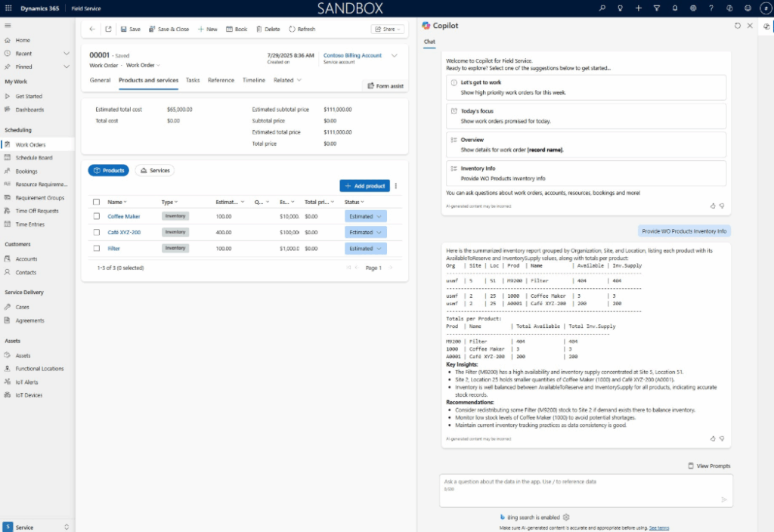The width and height of the screenshot is (774, 532).
Task: Collapse the sidebar hamburger menu
Action: (x=8, y=26)
